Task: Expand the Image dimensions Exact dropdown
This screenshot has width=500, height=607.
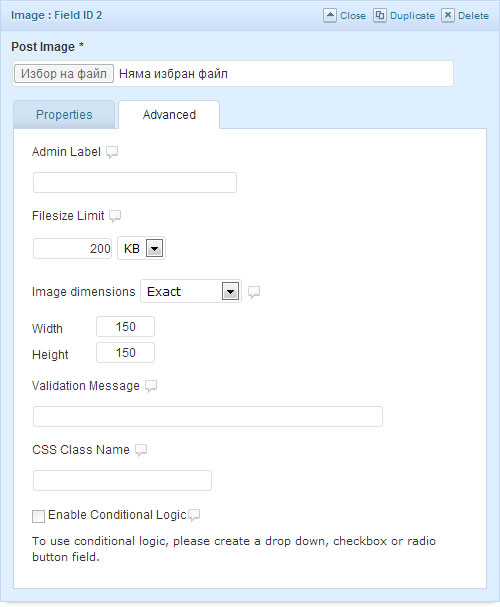Action: 191,291
